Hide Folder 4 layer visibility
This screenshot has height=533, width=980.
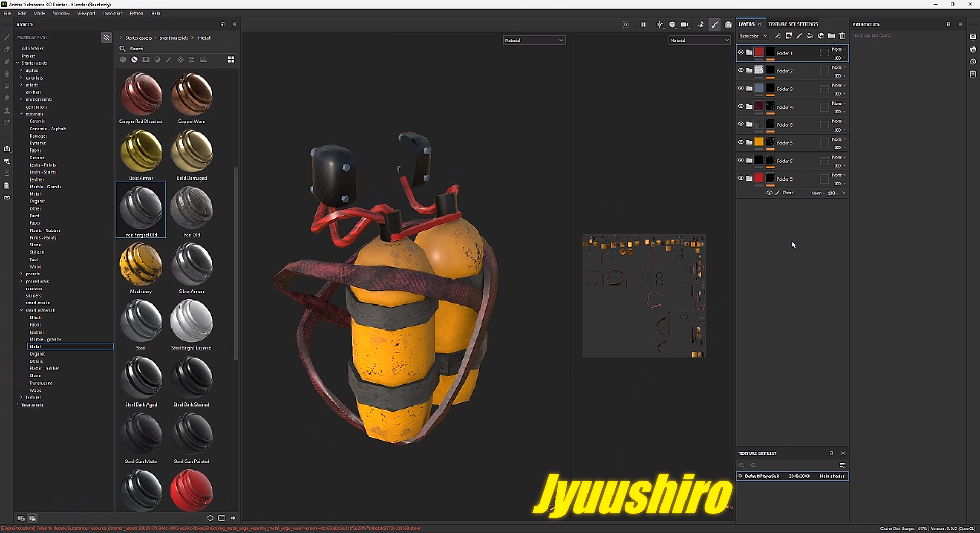click(x=741, y=106)
